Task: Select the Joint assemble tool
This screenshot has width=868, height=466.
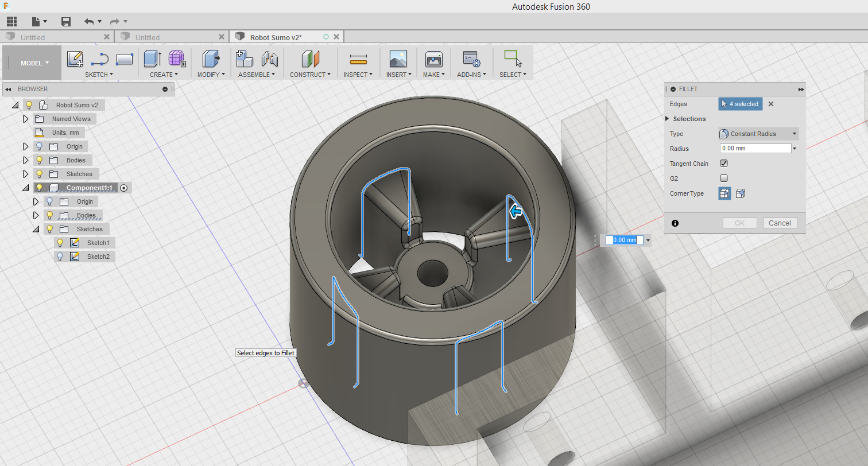Action: click(x=269, y=59)
